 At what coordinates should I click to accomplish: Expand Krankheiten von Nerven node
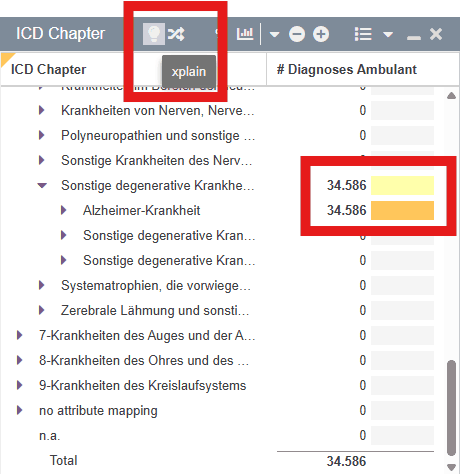[x=41, y=110]
